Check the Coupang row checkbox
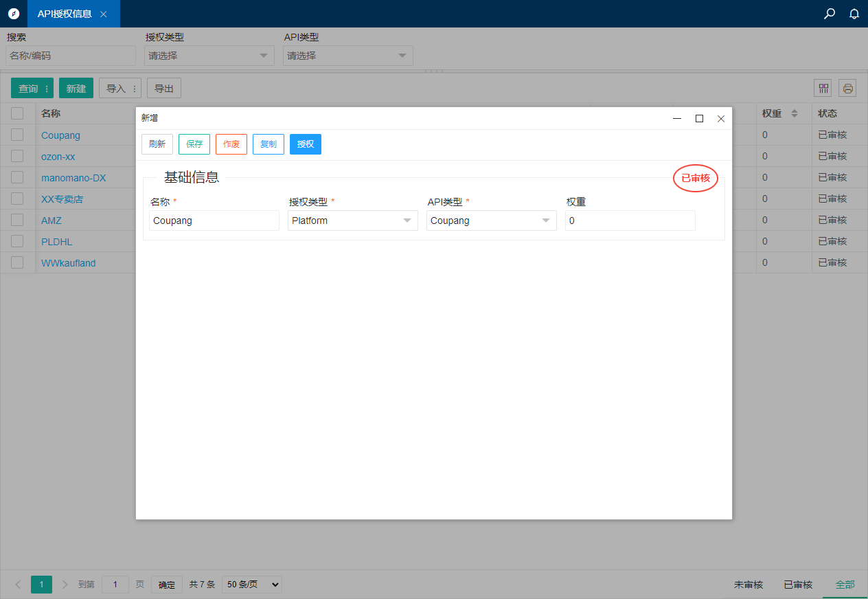868x599 pixels. click(x=17, y=135)
